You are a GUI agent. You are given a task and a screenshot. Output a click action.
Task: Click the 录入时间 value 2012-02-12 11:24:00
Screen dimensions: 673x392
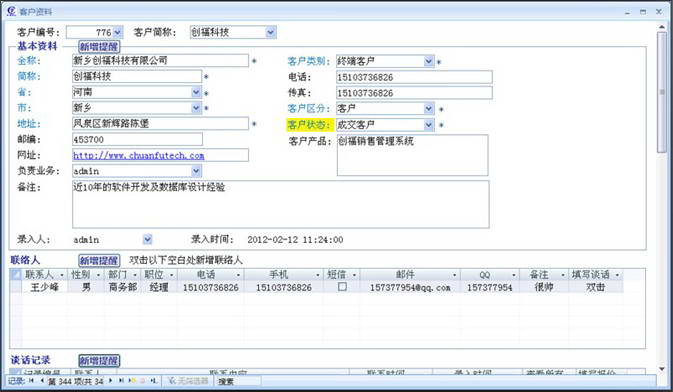click(x=295, y=240)
